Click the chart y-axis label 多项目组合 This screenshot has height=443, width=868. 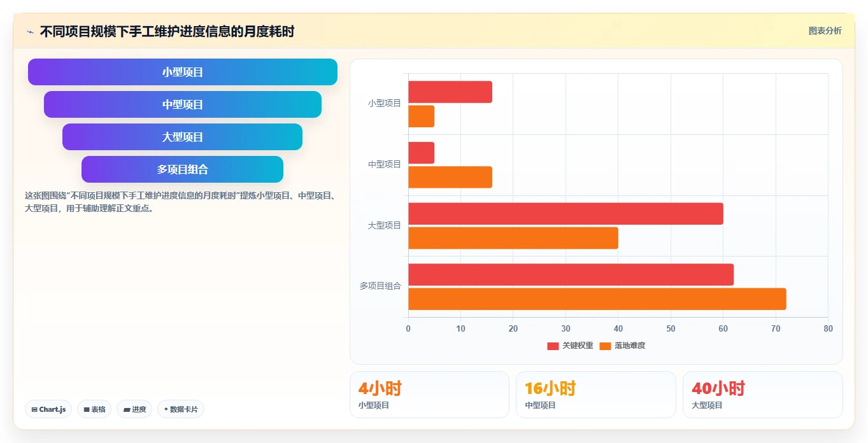point(380,286)
